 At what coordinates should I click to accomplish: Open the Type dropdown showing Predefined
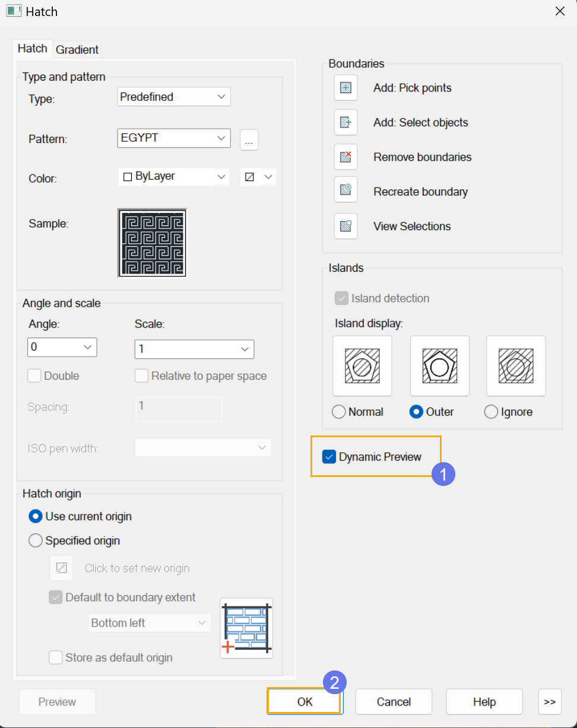tap(174, 97)
